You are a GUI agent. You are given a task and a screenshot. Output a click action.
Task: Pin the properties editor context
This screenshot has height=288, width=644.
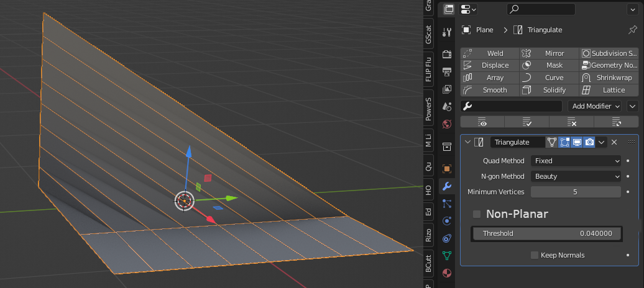coord(633,30)
